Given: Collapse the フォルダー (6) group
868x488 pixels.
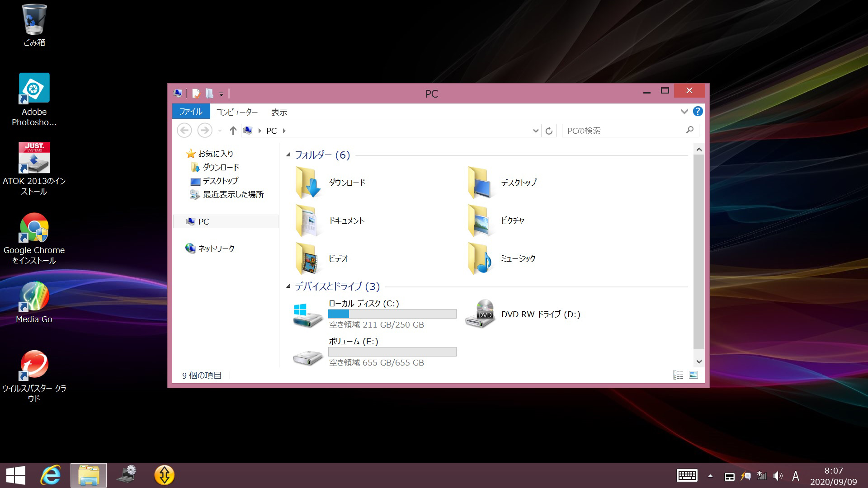Looking at the screenshot, I should click(x=288, y=155).
